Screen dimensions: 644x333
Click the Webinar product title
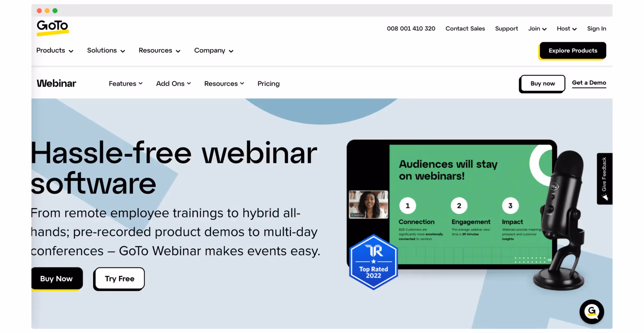[56, 83]
